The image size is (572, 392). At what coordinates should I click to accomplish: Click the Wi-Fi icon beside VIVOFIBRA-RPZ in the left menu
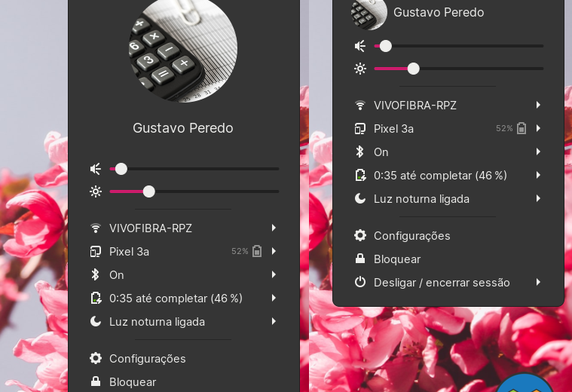click(x=96, y=228)
